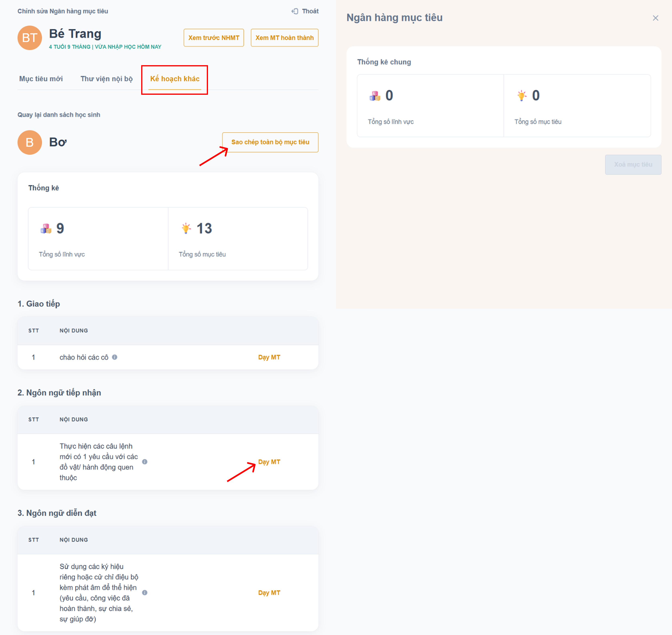Switch to the Mục tiêu mới tab

41,79
